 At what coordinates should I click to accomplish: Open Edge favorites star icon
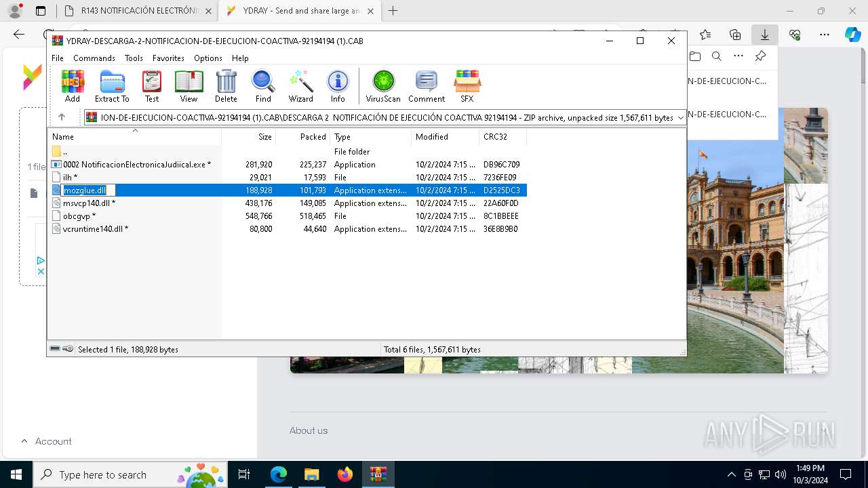(705, 35)
